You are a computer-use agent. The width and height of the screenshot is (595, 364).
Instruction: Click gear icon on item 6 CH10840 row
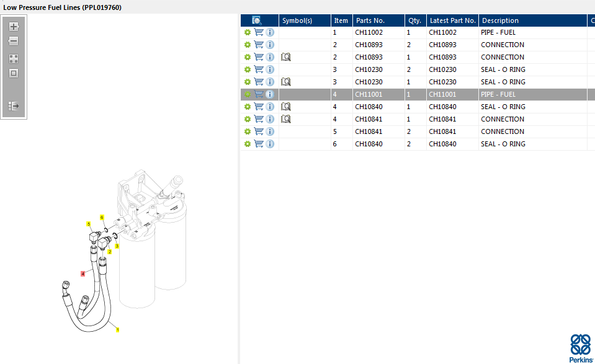point(248,144)
